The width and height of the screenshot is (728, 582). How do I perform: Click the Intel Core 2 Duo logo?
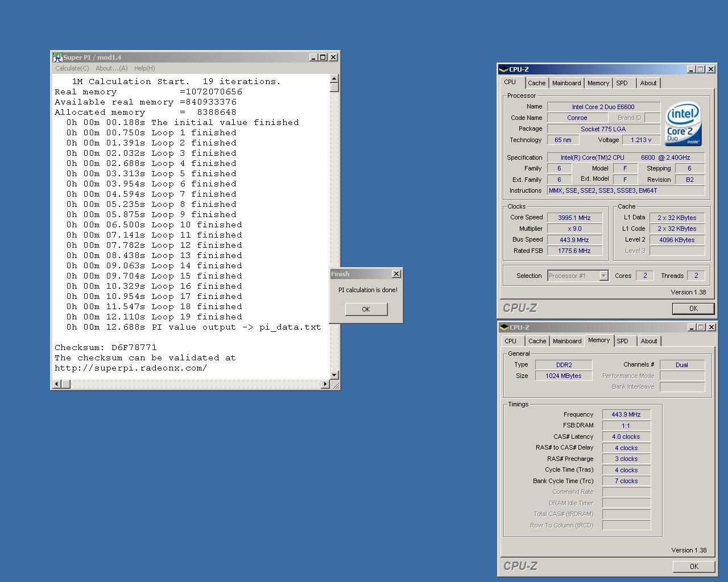coord(683,124)
